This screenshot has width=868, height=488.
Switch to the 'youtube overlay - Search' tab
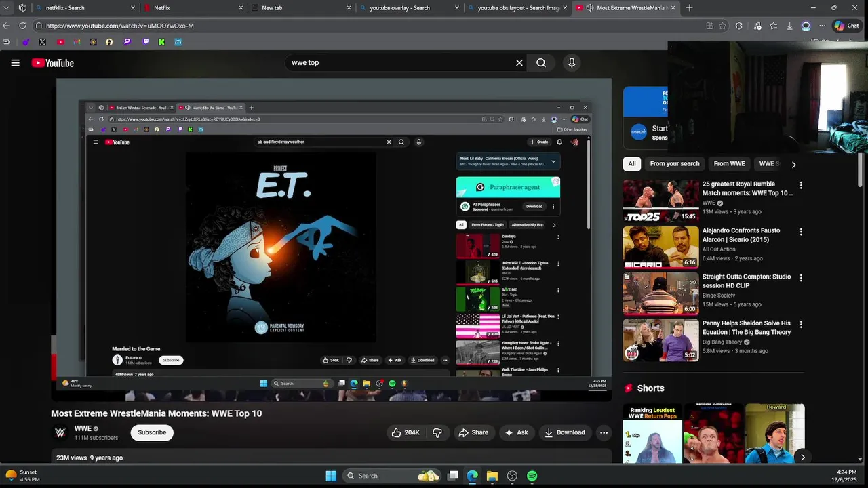click(409, 8)
